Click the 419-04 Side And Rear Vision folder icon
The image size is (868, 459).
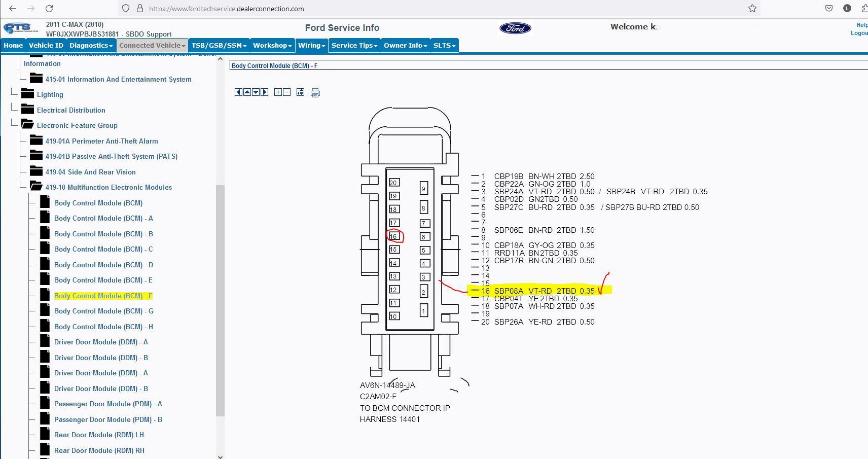tap(36, 170)
